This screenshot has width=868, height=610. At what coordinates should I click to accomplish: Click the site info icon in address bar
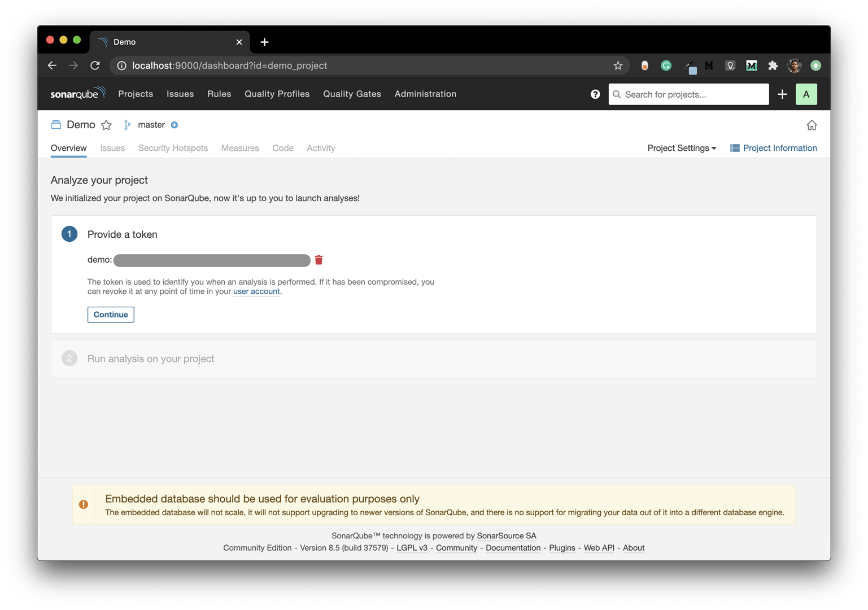click(x=121, y=66)
